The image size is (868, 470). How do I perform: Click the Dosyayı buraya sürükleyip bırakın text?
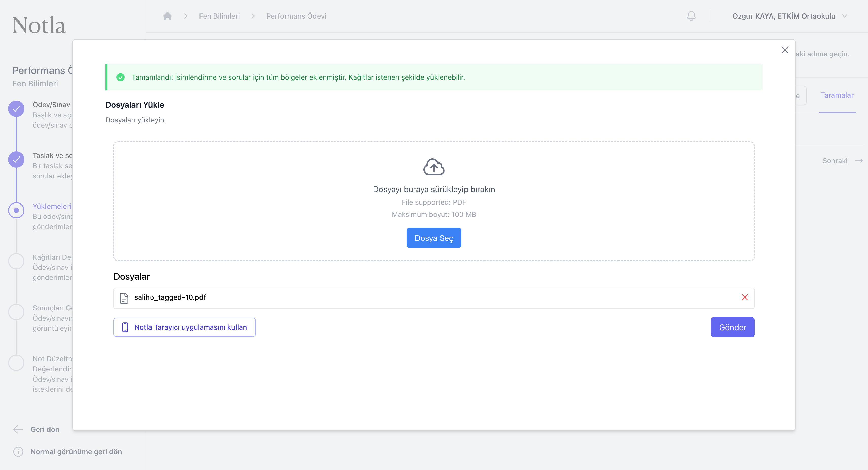434,189
